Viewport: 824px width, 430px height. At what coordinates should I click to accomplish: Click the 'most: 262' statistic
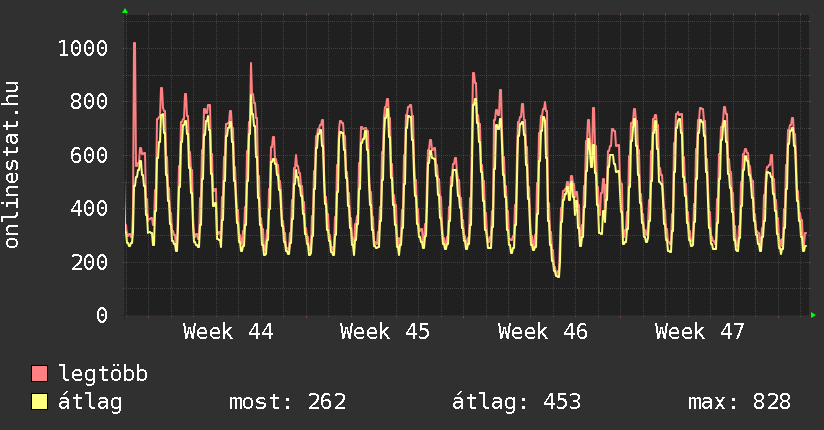click(288, 402)
